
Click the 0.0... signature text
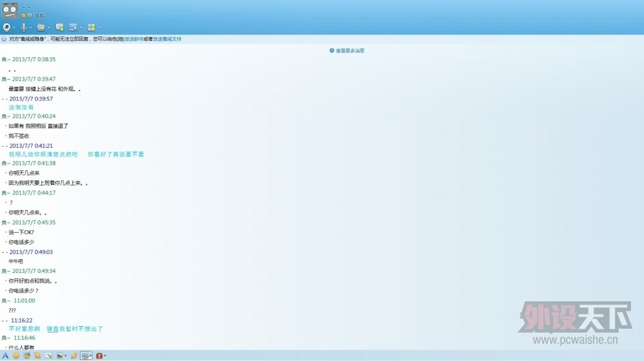[41, 16]
